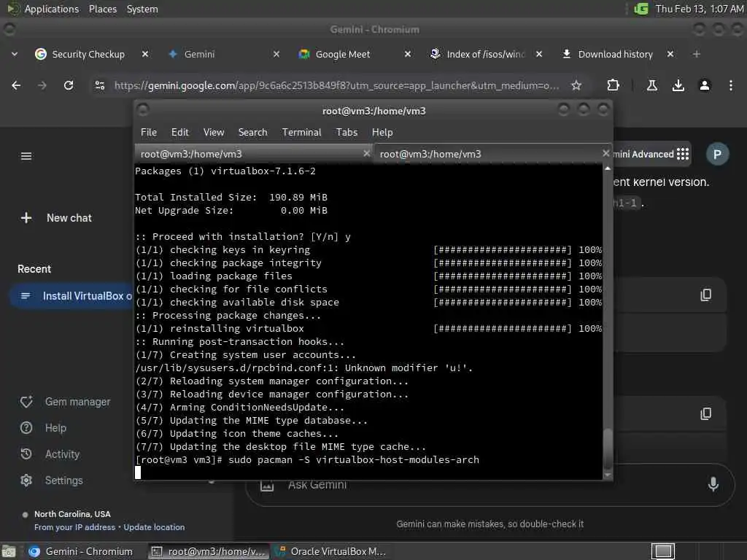Open Settings in Gemini sidebar

point(52,481)
